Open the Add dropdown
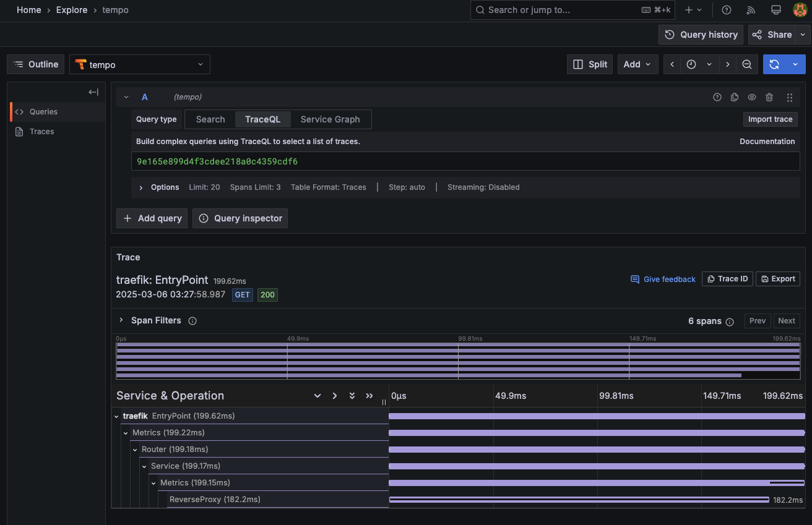The width and height of the screenshot is (812, 525). coord(637,64)
